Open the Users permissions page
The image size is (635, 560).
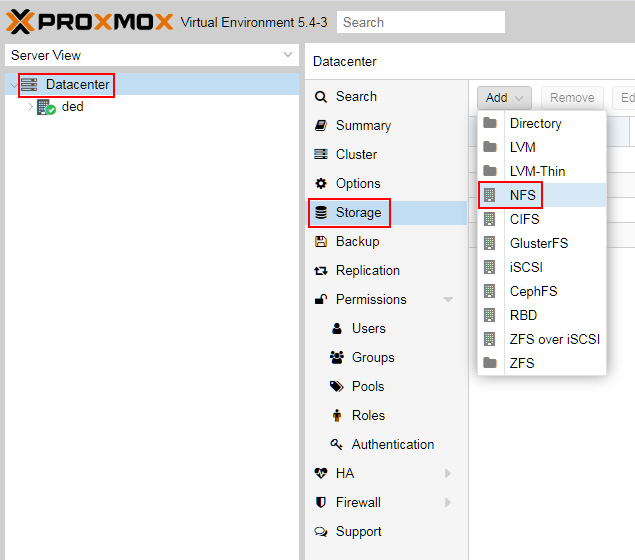click(x=368, y=329)
